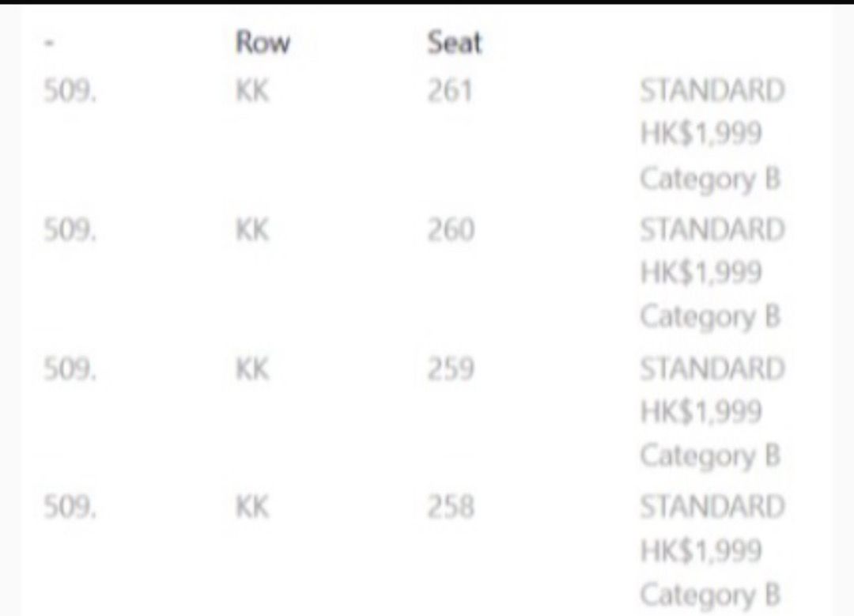Click STANDARD label for seat 258
Screen dimensions: 854x616
pyautogui.click(x=711, y=506)
